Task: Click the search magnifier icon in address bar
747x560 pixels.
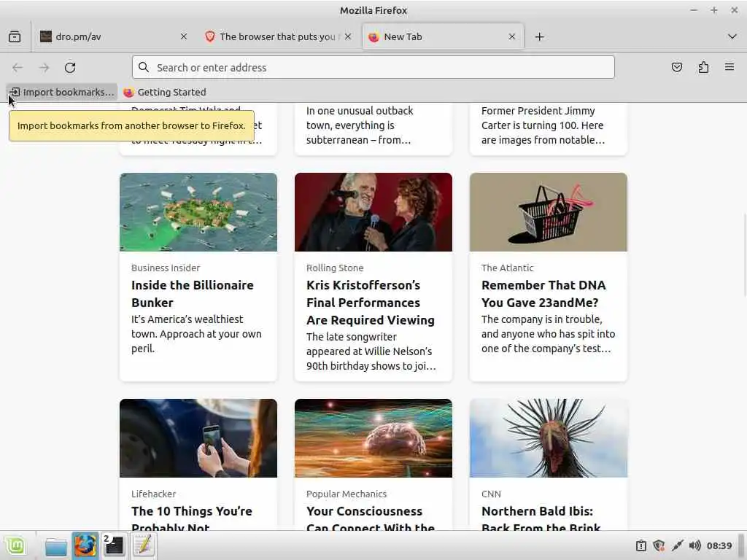Action: (144, 67)
